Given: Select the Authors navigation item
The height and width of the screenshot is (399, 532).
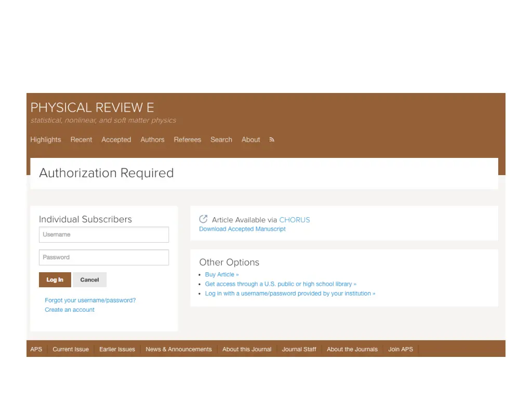Looking at the screenshot, I should click(152, 140).
